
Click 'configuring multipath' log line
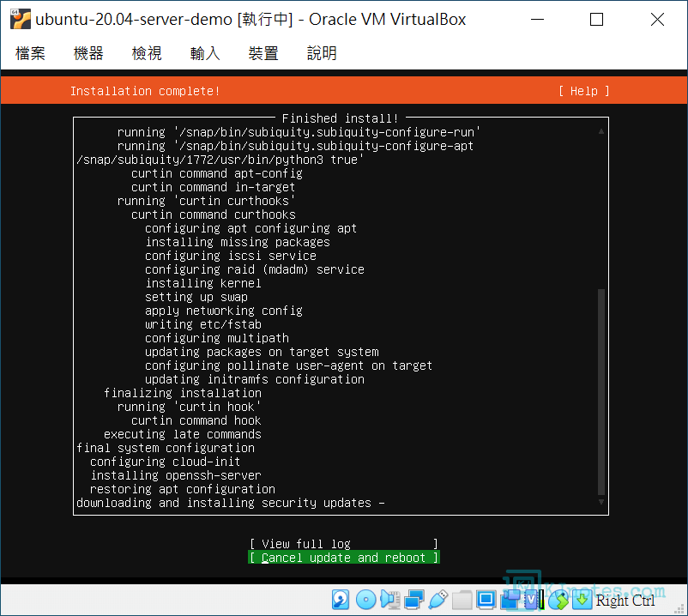click(x=217, y=338)
